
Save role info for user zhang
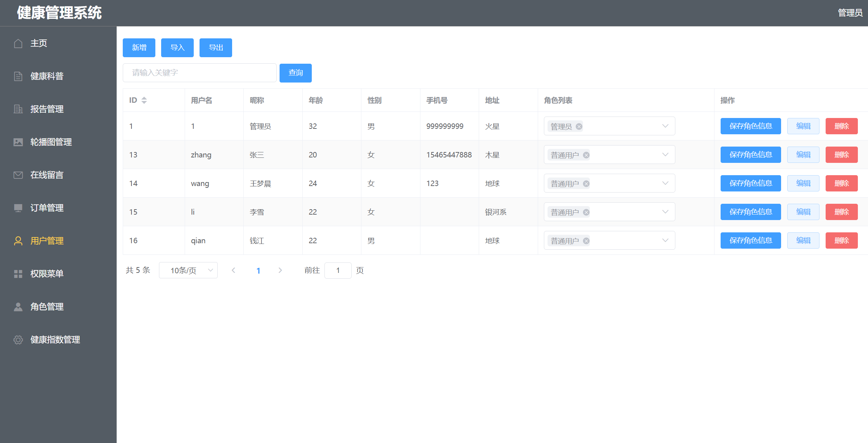click(751, 155)
